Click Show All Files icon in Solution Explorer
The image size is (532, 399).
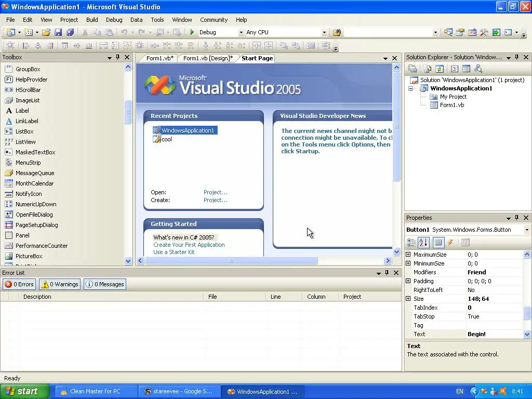coord(428,69)
